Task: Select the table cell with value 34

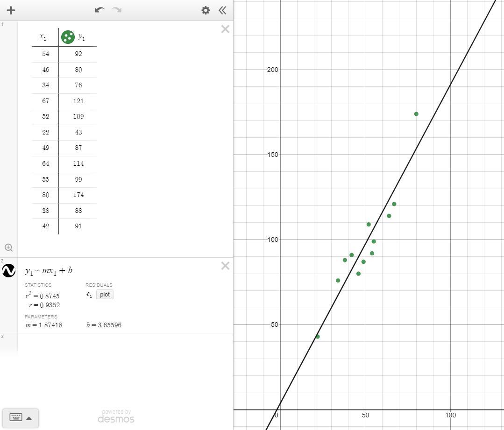Action: click(45, 85)
